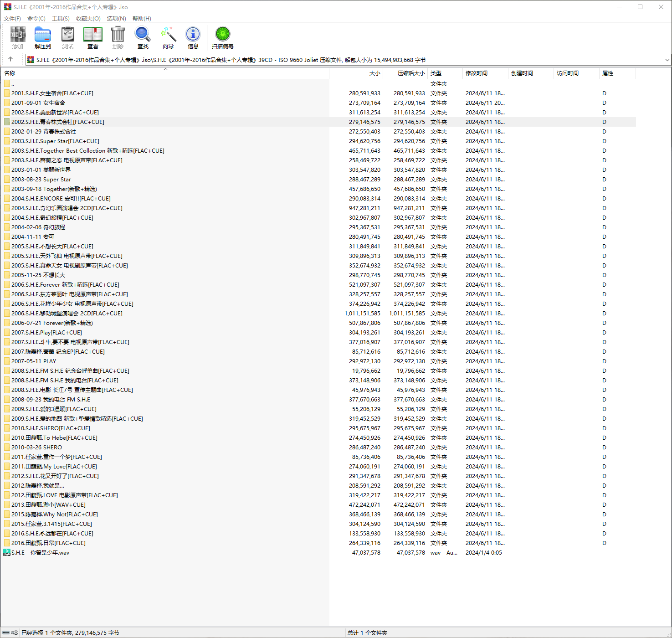This screenshot has height=638, width=672.
Task: Sort by Packed size (压缩后大小) header
Action: [405, 73]
